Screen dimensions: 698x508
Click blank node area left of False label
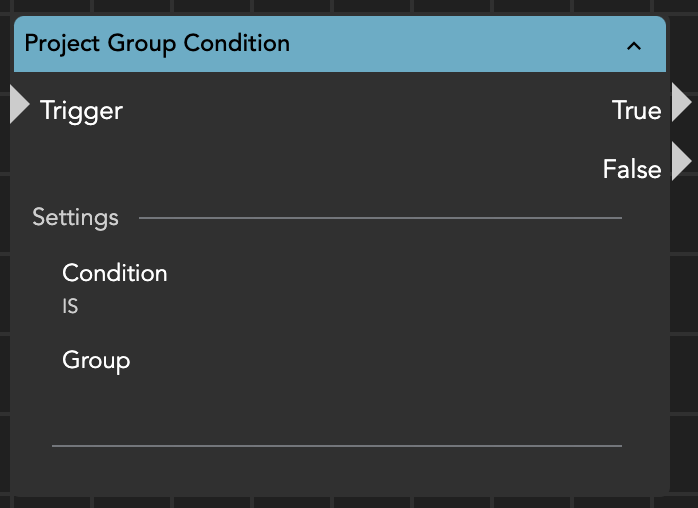pos(350,169)
